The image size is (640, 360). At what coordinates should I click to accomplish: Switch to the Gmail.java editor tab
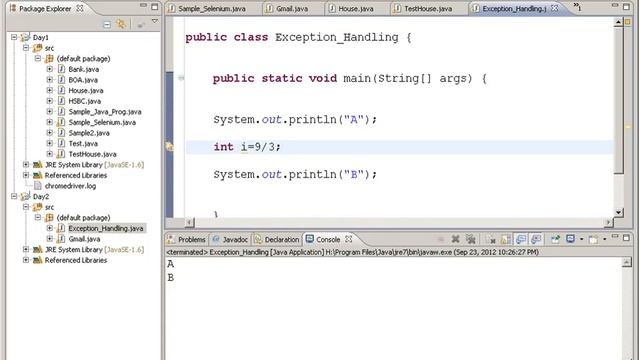291,8
